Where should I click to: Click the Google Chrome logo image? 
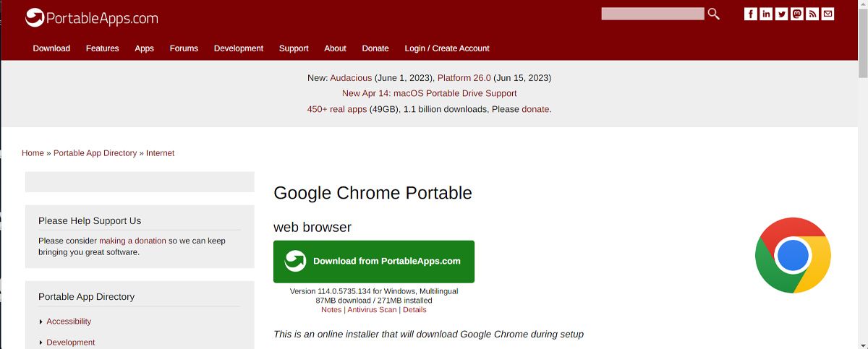click(x=793, y=255)
